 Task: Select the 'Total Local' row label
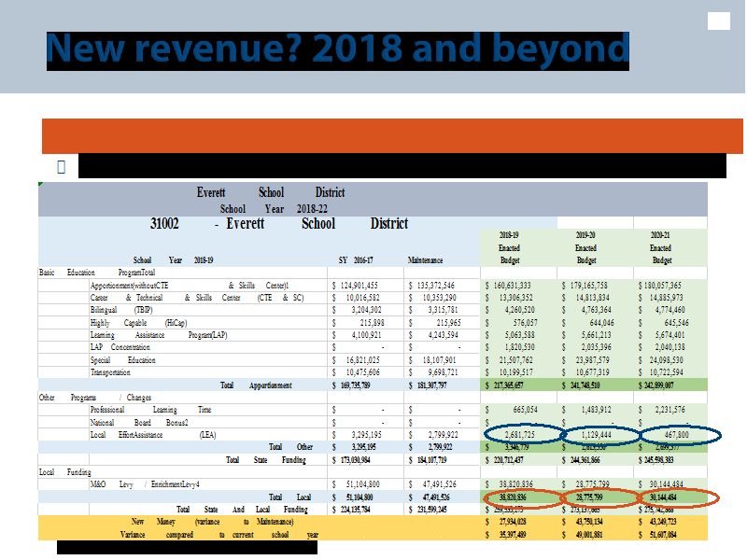coord(289,497)
